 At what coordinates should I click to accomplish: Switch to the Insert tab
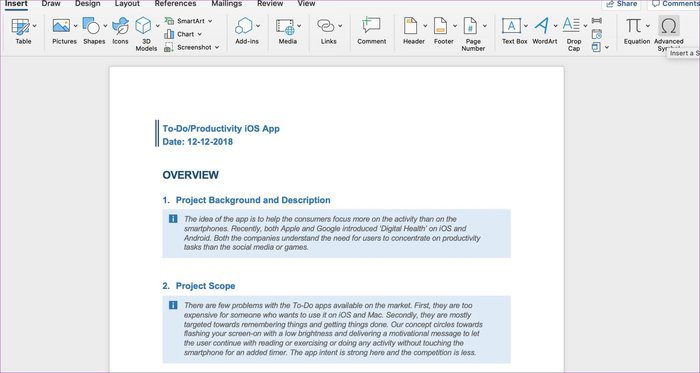pos(16,4)
